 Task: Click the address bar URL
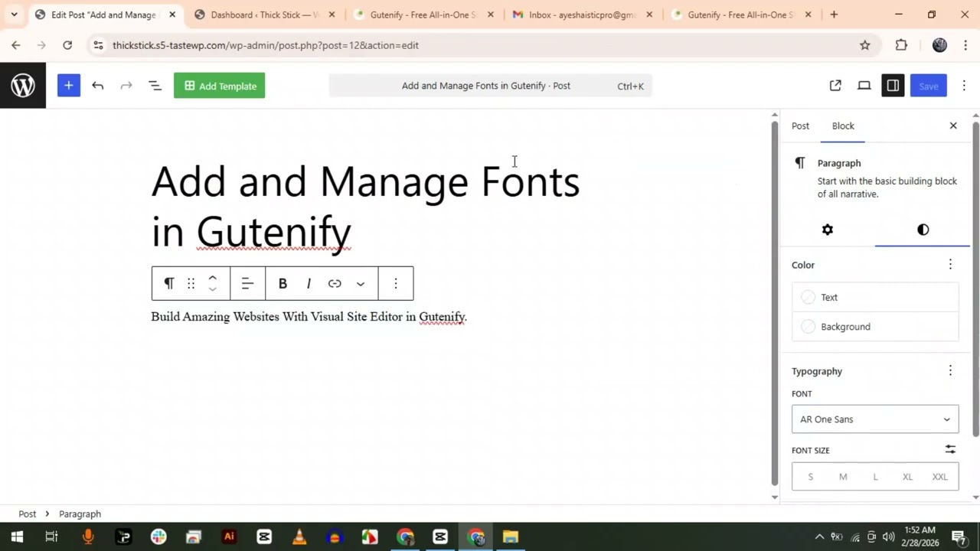(265, 45)
